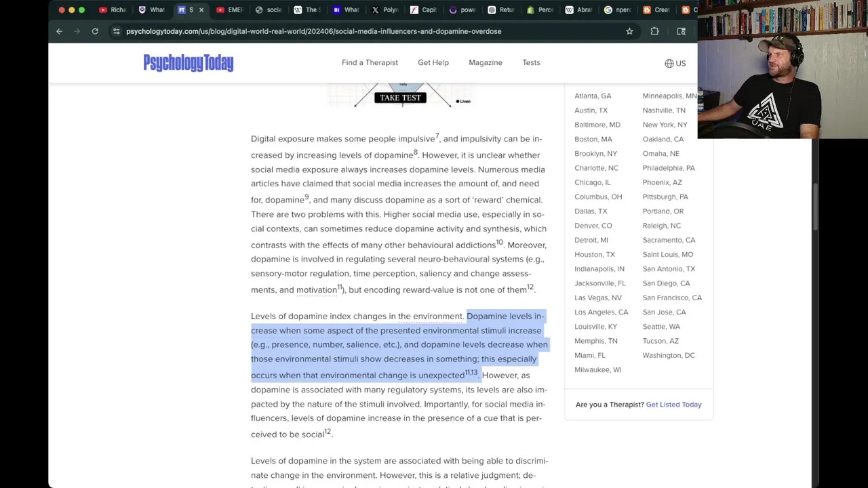Click the browser back arrow

pos(59,31)
